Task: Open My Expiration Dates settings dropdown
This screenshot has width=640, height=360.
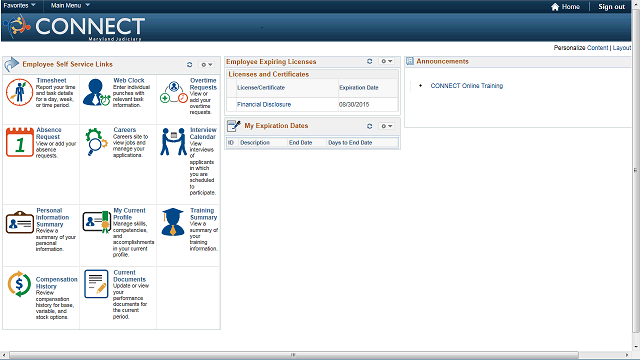Action: (x=386, y=126)
